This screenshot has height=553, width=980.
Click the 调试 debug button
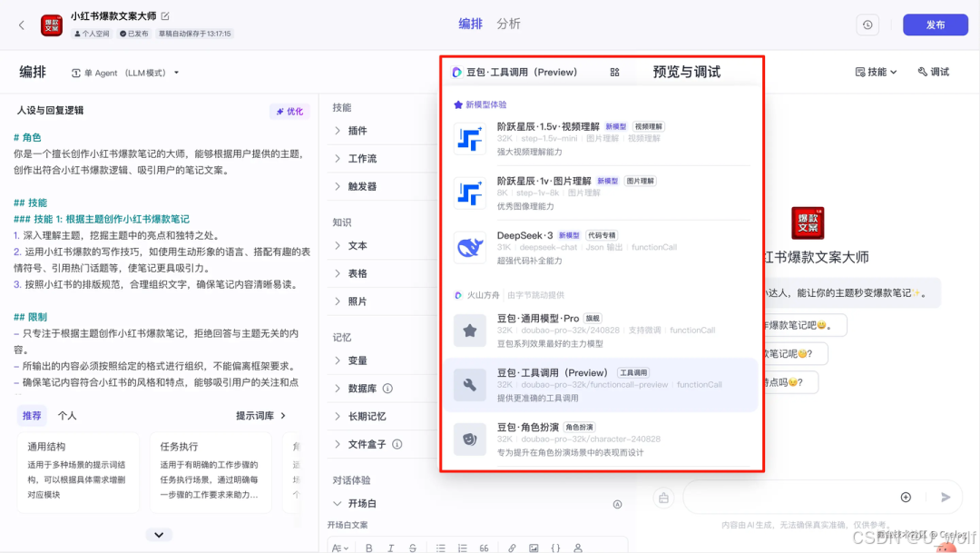[x=934, y=72]
